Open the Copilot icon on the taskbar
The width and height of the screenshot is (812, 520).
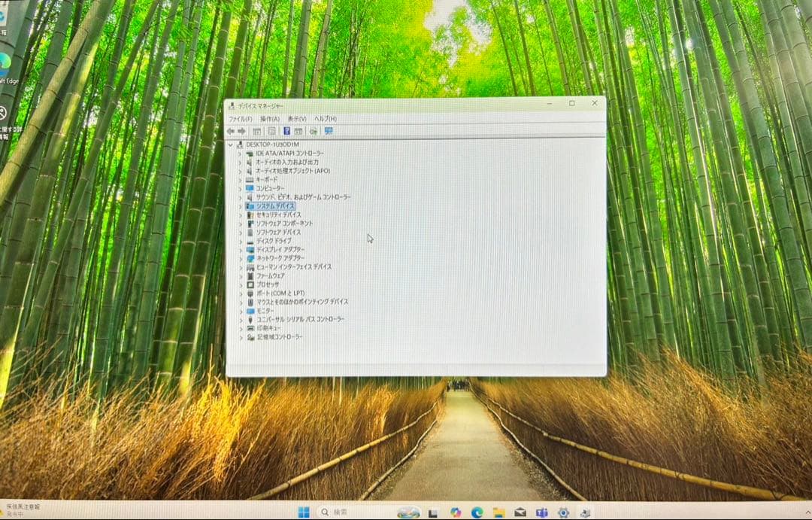[455, 512]
